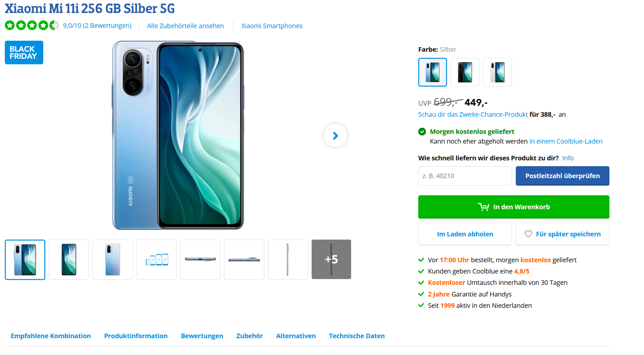This screenshot has width=644, height=355.
Task: Choose the white phone color variant
Action: pos(497,72)
